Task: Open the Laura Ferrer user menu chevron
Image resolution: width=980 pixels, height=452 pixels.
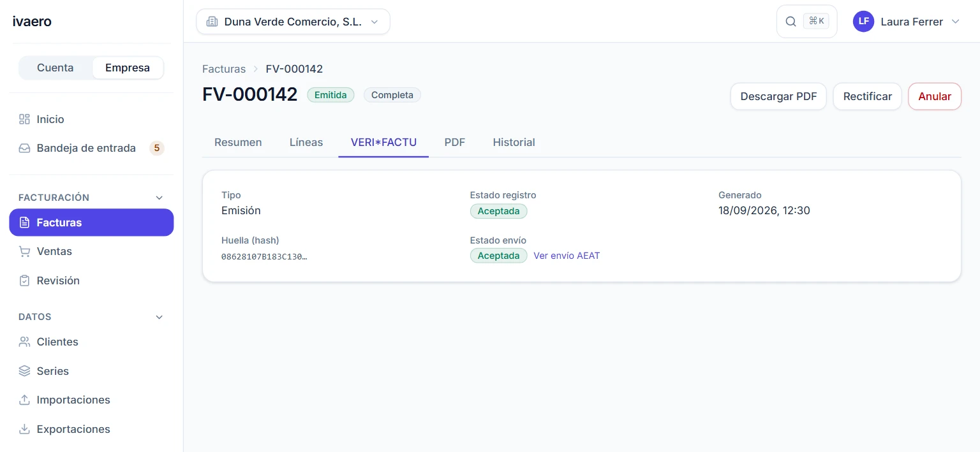Action: point(955,22)
